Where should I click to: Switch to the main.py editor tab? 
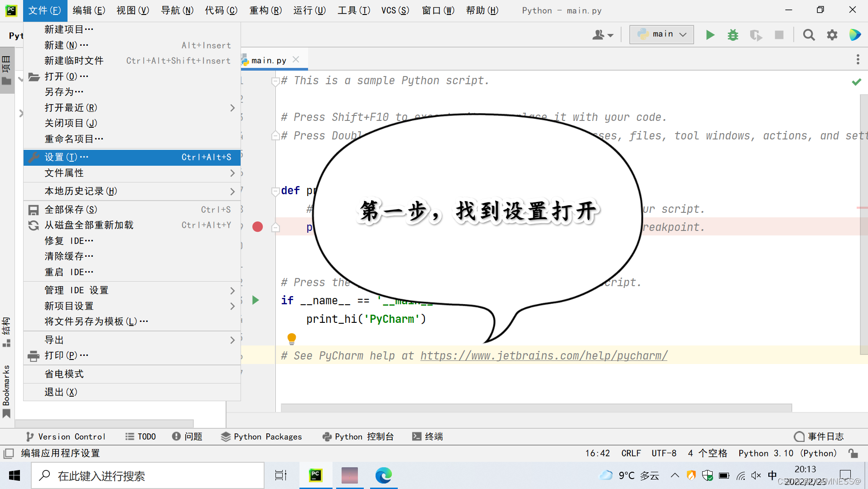(x=269, y=59)
